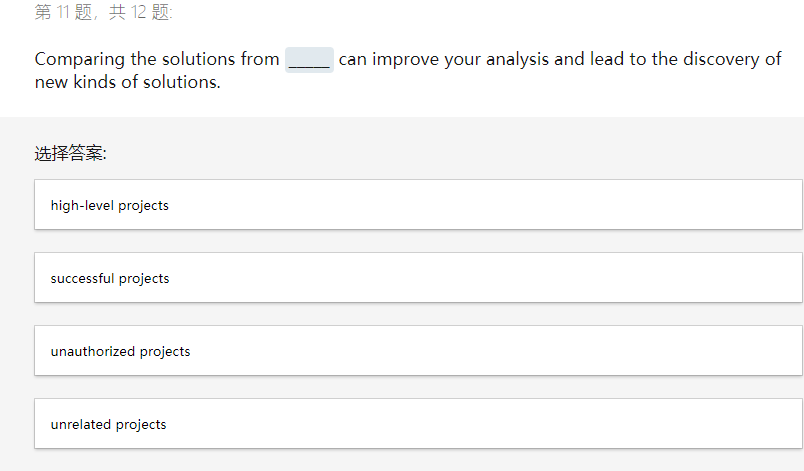The image size is (804, 471).
Task: Click the 'unauthorized' word in third option
Action: coord(93,351)
